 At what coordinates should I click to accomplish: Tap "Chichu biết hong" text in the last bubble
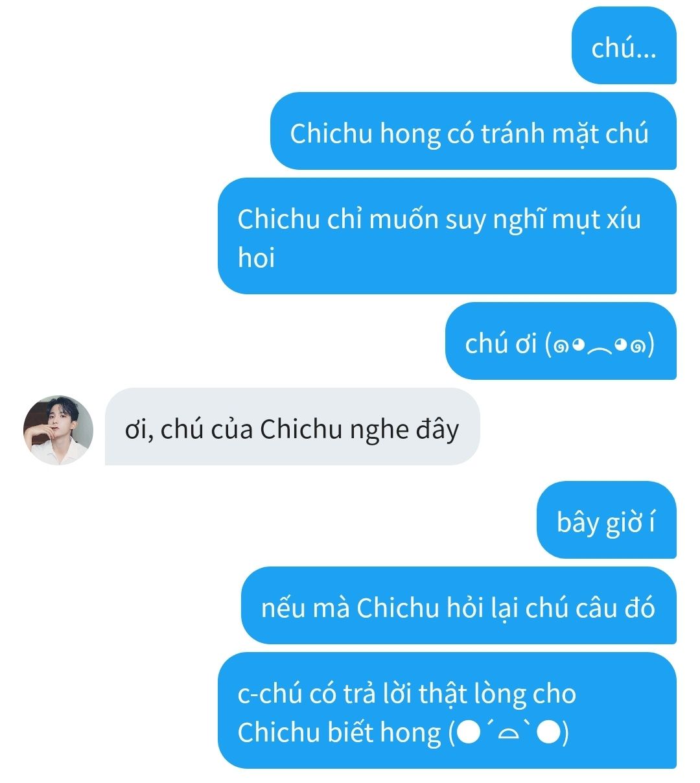click(339, 732)
